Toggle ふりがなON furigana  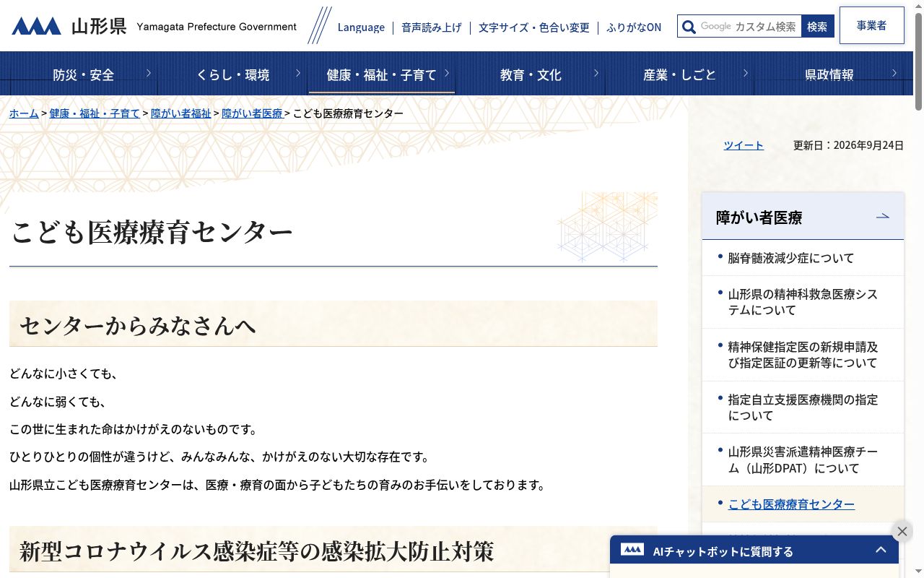634,27
